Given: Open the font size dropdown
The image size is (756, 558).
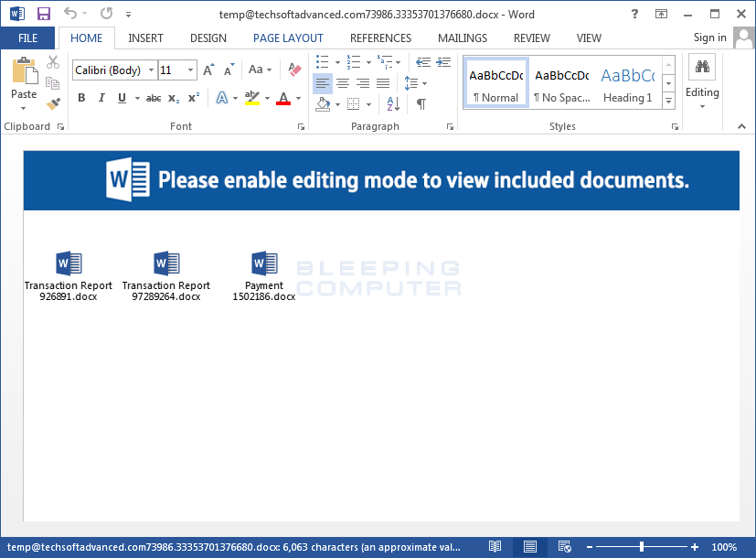Looking at the screenshot, I should (191, 70).
